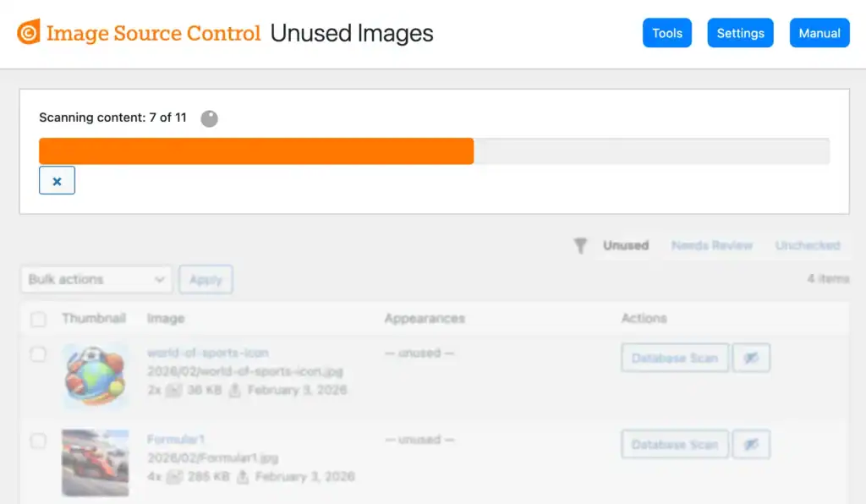866x504 pixels.
Task: Click the orange scanning progress bar
Action: (x=254, y=151)
